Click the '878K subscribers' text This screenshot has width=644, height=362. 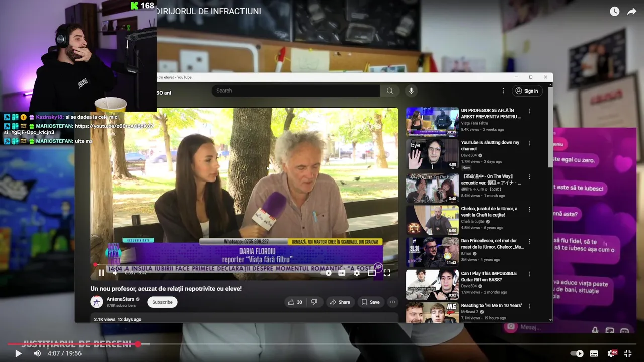tap(121, 305)
